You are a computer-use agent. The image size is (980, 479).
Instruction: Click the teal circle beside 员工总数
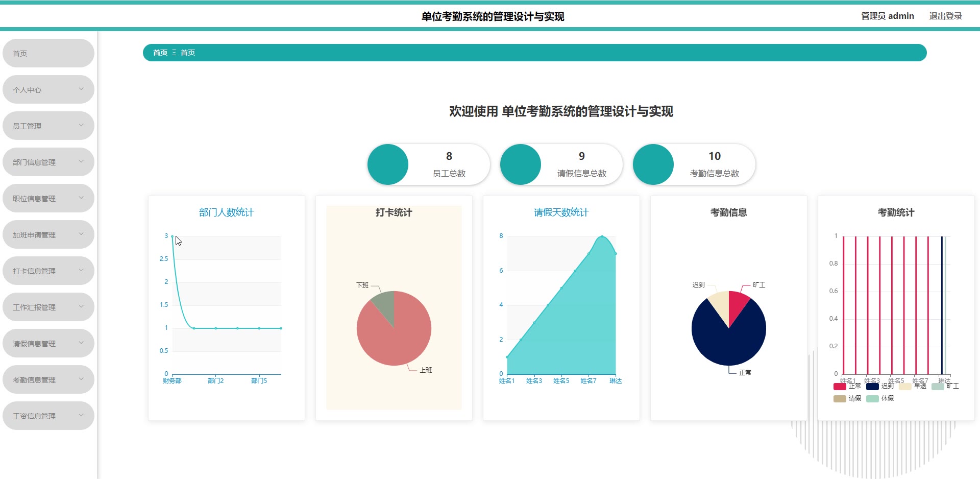(388, 164)
